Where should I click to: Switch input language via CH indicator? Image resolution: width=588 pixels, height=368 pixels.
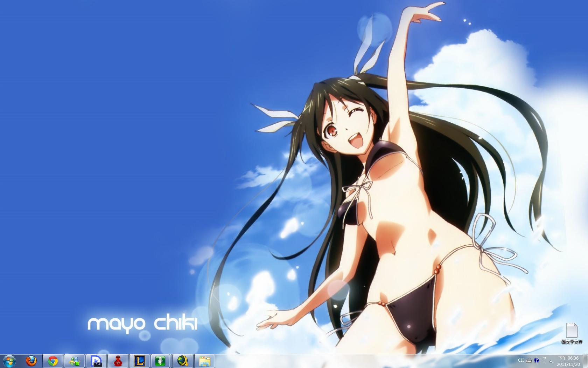[x=521, y=360]
